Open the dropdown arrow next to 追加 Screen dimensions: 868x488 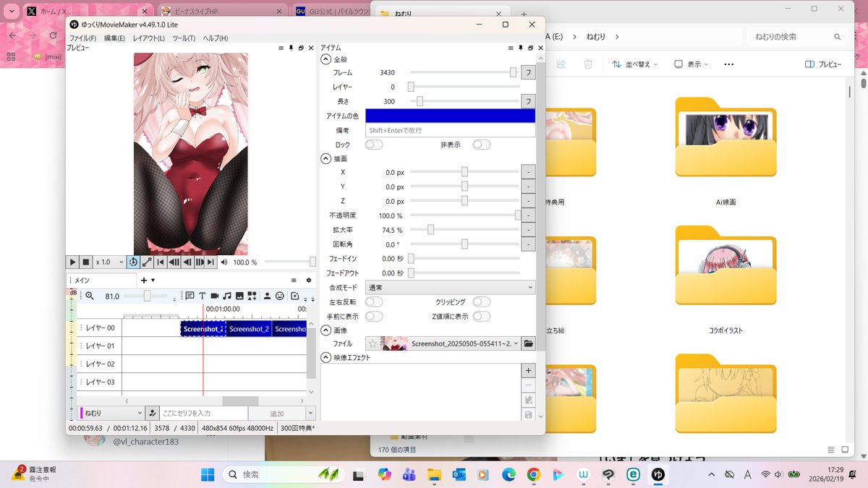coord(311,413)
